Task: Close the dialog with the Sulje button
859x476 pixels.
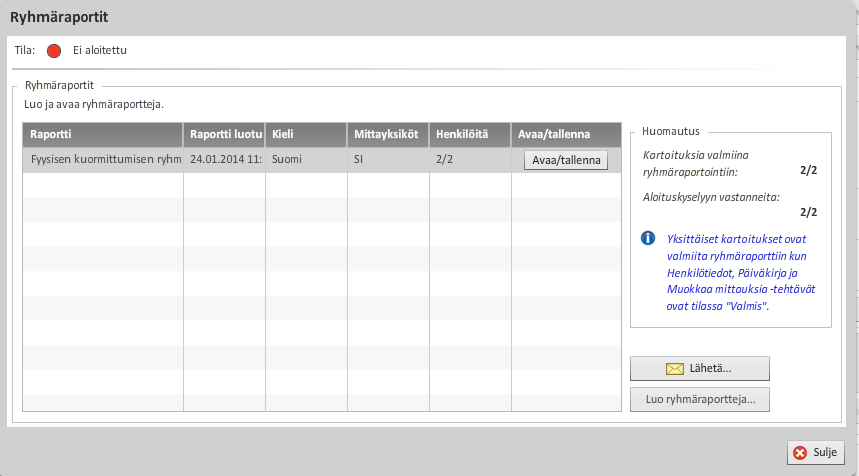Action: [815, 452]
